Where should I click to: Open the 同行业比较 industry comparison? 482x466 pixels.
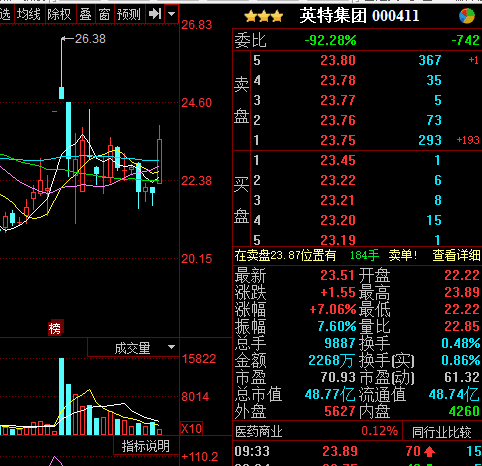442,432
